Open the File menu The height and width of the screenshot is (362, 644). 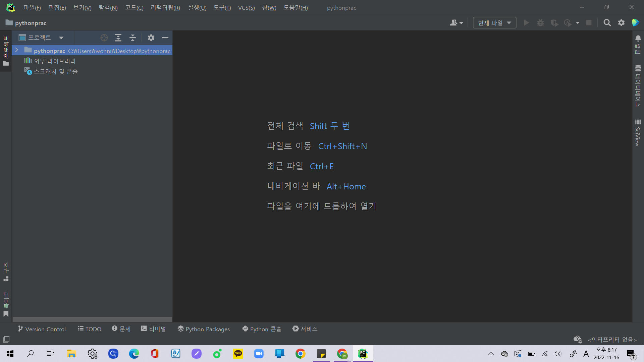(x=32, y=8)
